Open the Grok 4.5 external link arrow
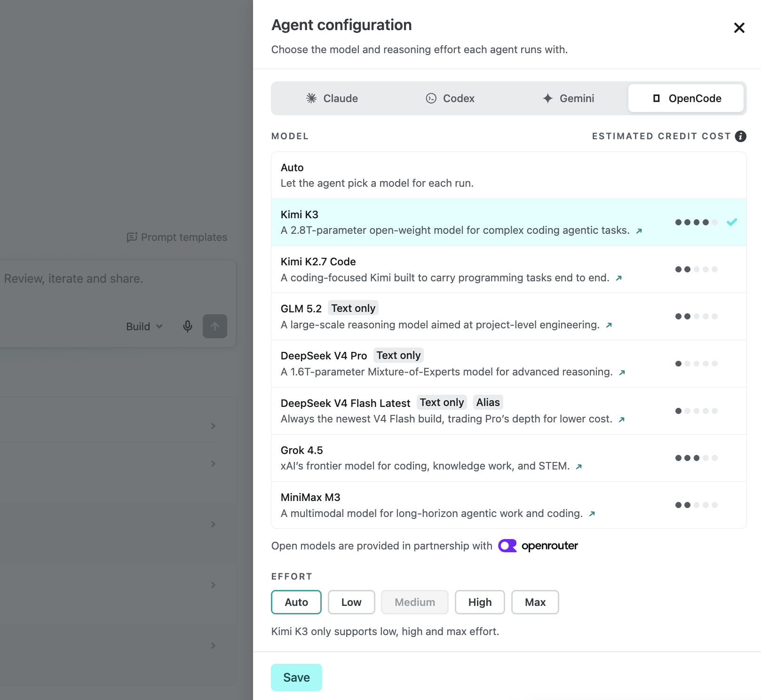 point(579,467)
